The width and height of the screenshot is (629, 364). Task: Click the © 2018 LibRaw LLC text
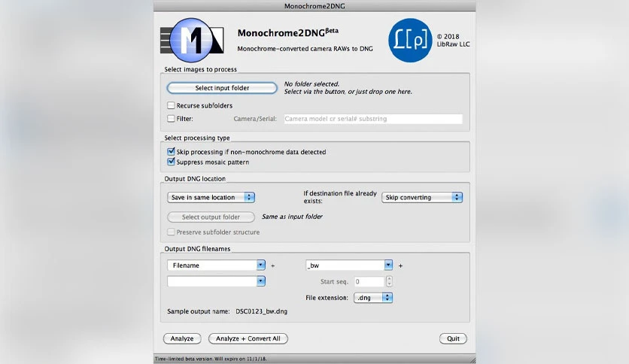point(453,40)
